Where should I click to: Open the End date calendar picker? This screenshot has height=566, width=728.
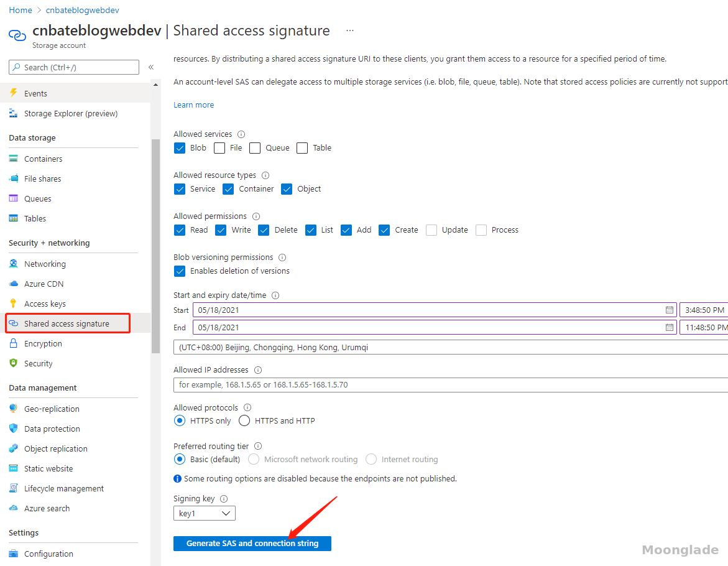tap(669, 327)
